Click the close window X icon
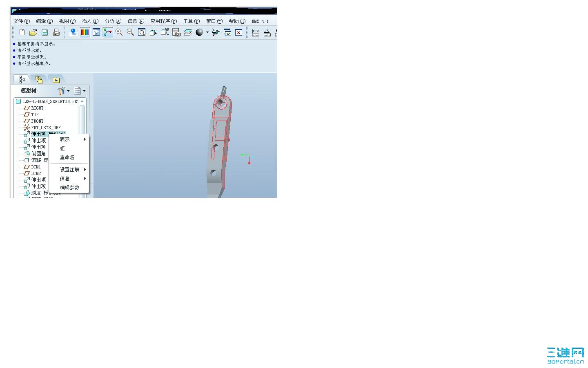Viewport: 588px width, 368px height. click(239, 32)
